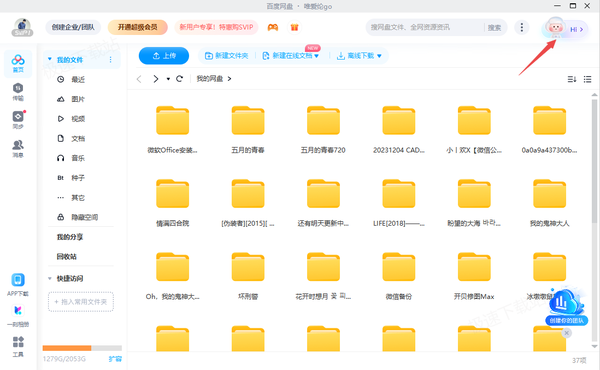The height and width of the screenshot is (370, 600).
Task: Collapse the 快捷访问 section
Action: point(50,279)
